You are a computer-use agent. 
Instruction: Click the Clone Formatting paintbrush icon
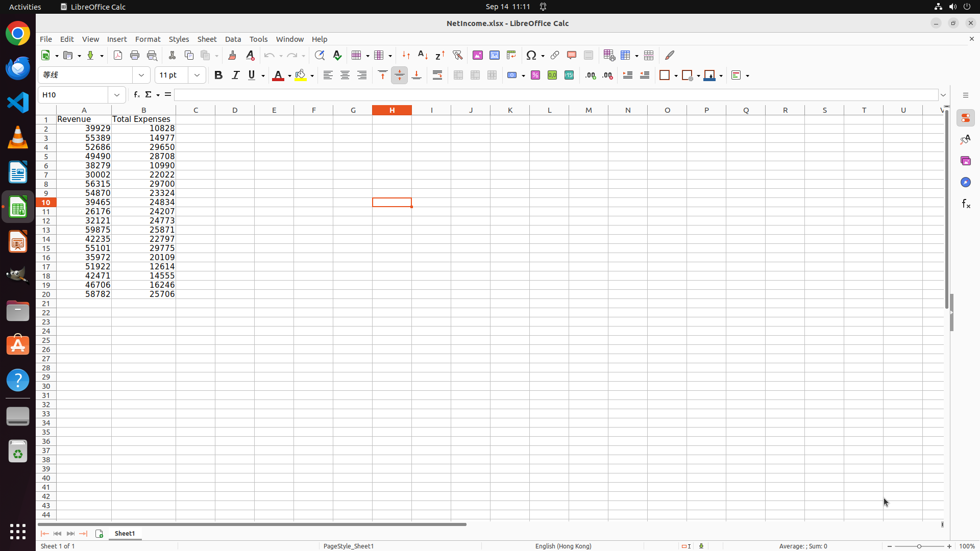(x=232, y=55)
